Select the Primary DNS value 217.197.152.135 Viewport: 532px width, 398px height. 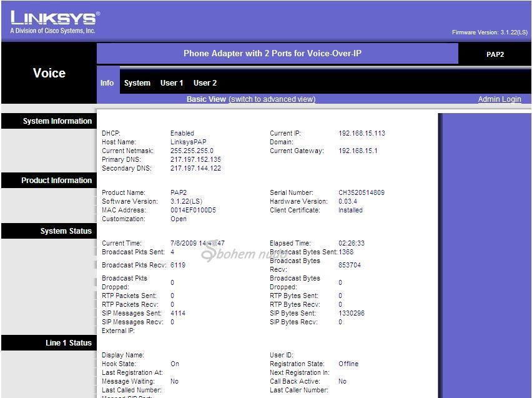tap(195, 159)
